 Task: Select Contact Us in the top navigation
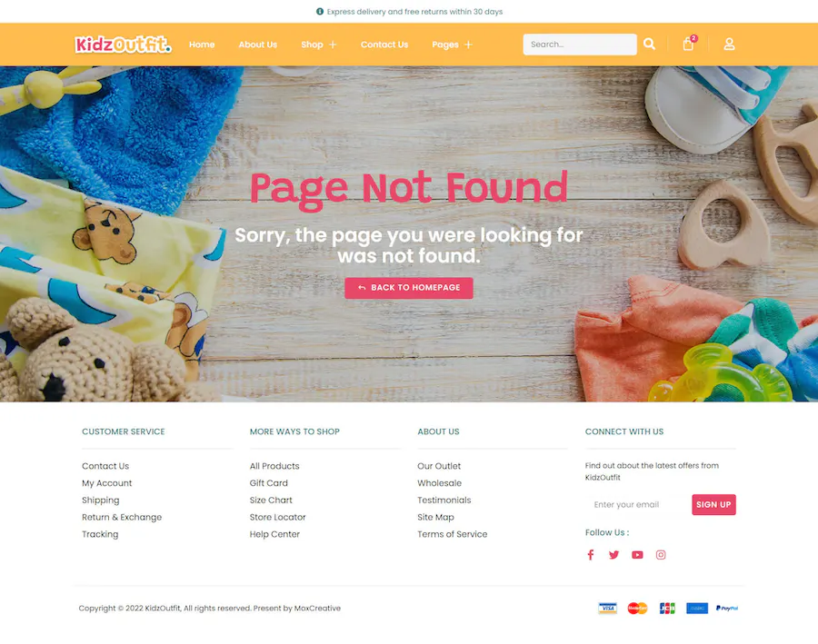click(x=384, y=45)
